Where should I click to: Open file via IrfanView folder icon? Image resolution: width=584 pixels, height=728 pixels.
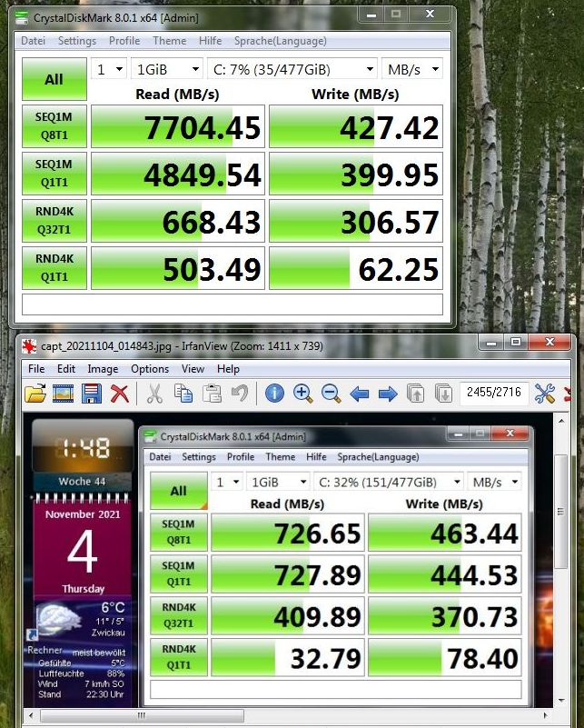pyautogui.click(x=35, y=394)
